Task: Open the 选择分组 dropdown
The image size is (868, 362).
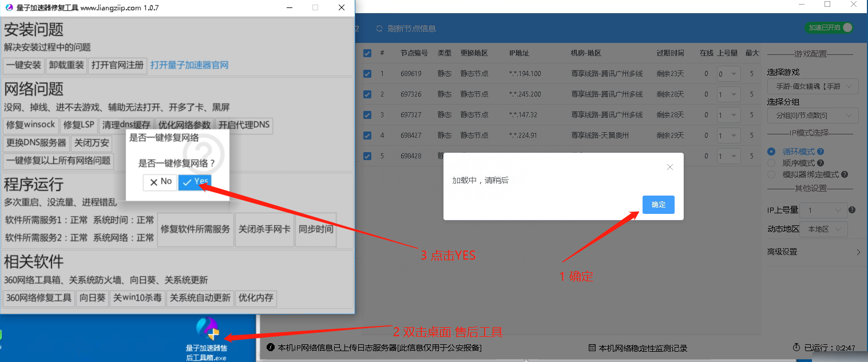Action: pyautogui.click(x=812, y=116)
